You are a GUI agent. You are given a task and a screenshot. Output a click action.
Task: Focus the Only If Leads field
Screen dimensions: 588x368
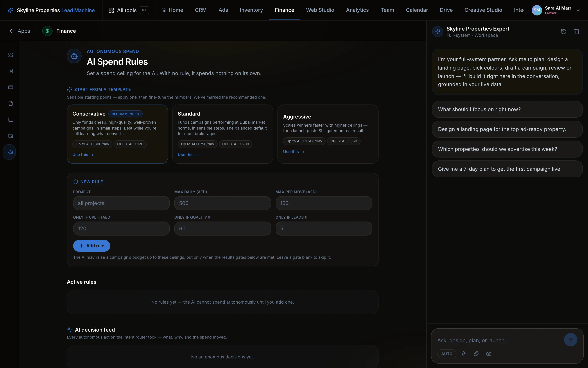324,229
